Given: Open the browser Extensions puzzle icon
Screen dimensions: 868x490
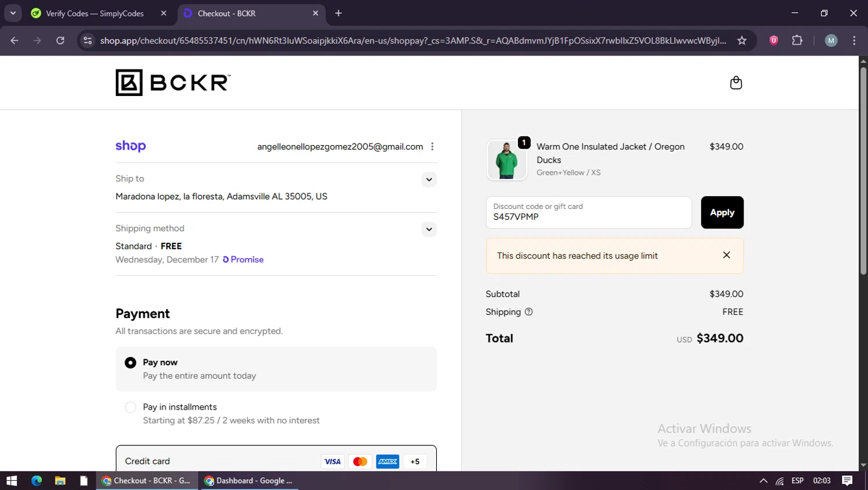Looking at the screenshot, I should (x=797, y=40).
